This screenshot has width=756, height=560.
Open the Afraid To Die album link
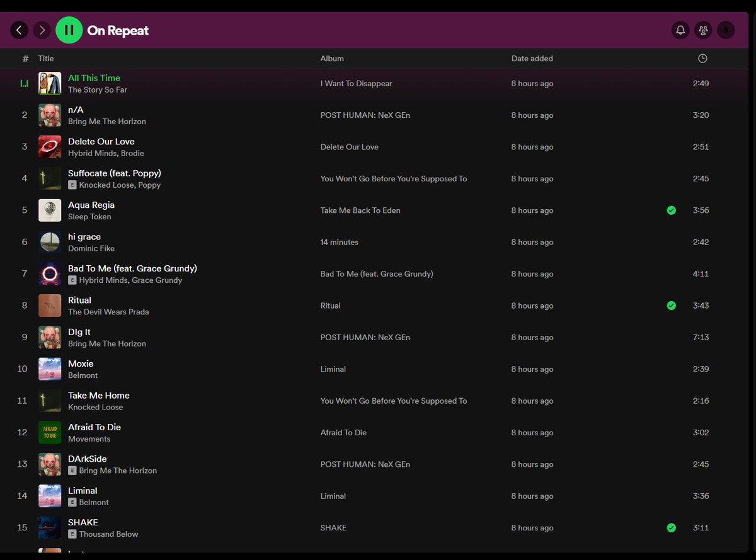(x=343, y=433)
